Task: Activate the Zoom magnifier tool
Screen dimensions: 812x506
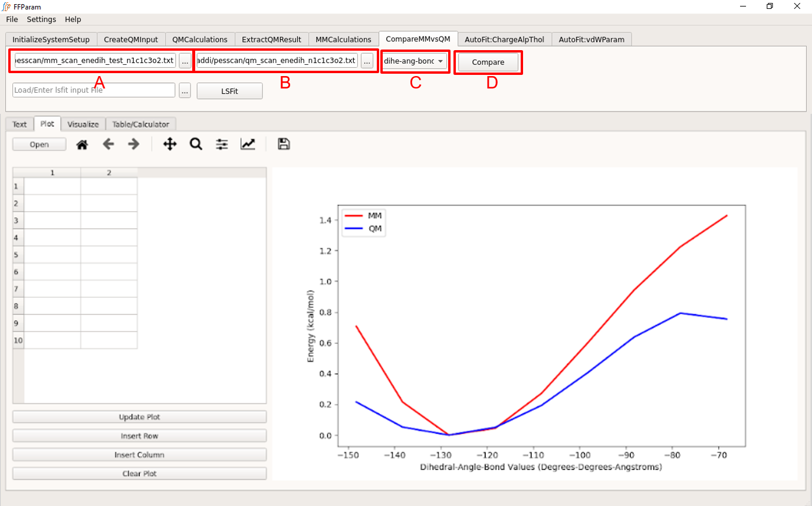Action: tap(196, 144)
